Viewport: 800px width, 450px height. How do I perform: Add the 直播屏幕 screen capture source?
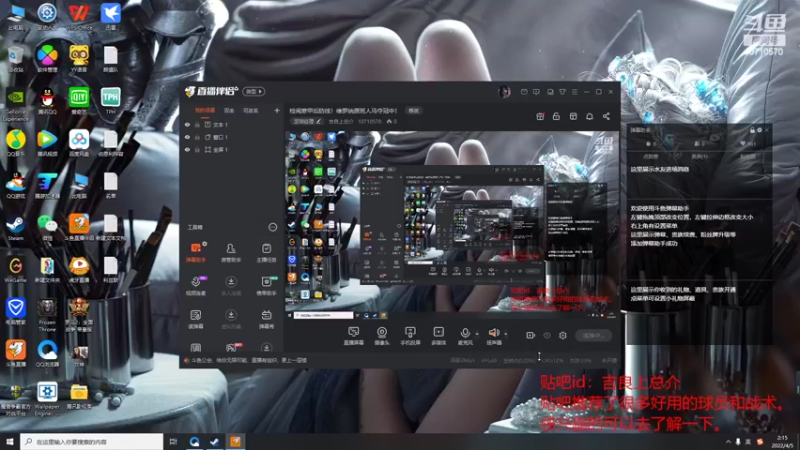pyautogui.click(x=353, y=336)
